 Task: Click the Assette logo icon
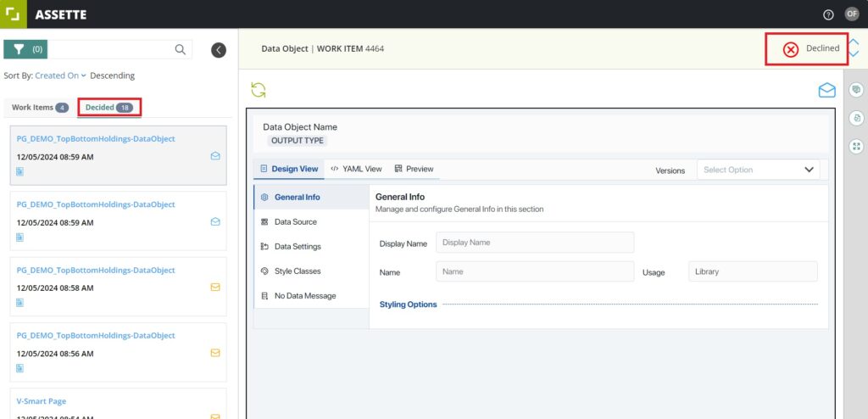click(x=13, y=14)
